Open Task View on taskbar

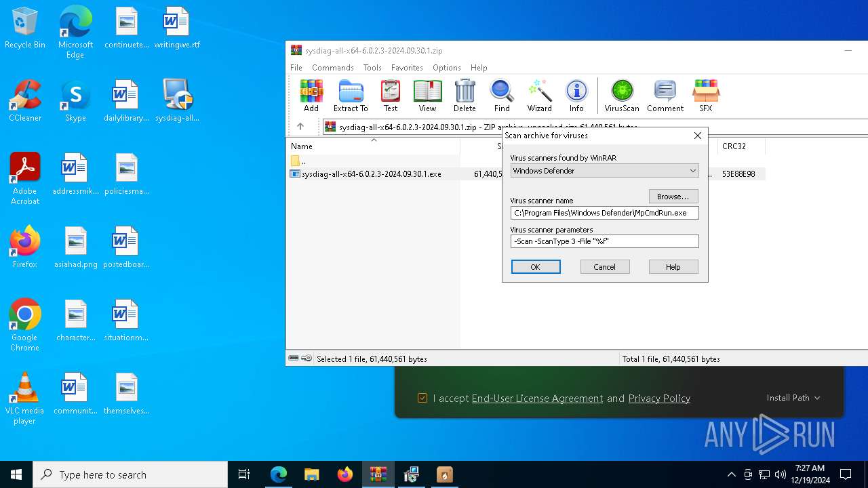click(x=244, y=474)
